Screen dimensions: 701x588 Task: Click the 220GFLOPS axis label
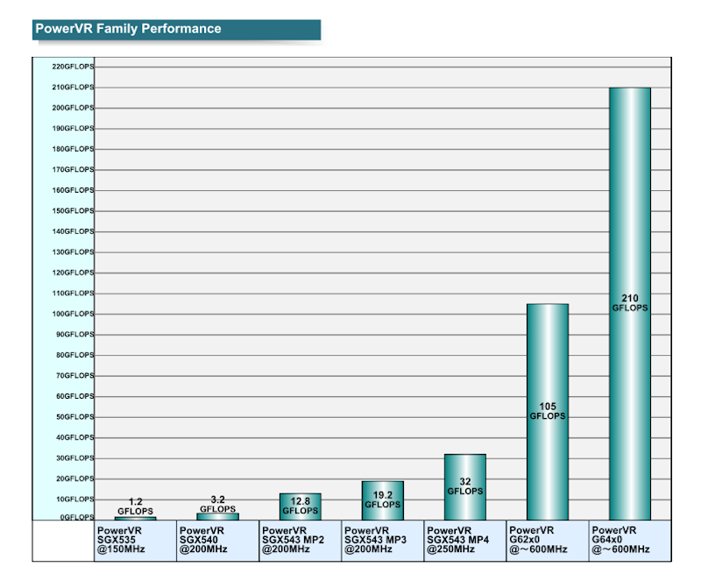pyautogui.click(x=73, y=67)
